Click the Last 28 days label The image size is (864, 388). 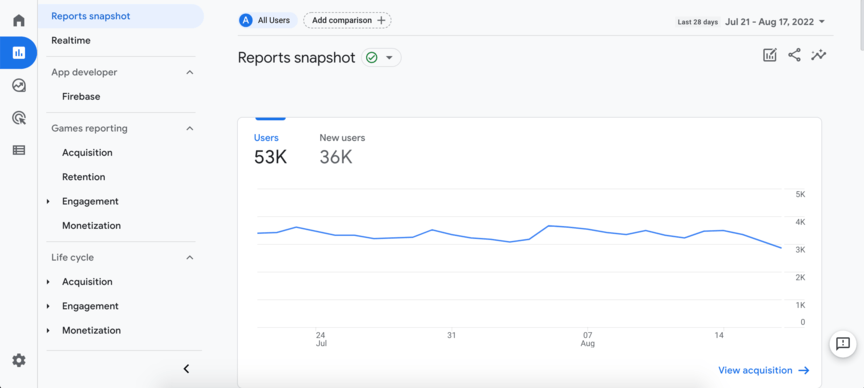coord(698,22)
